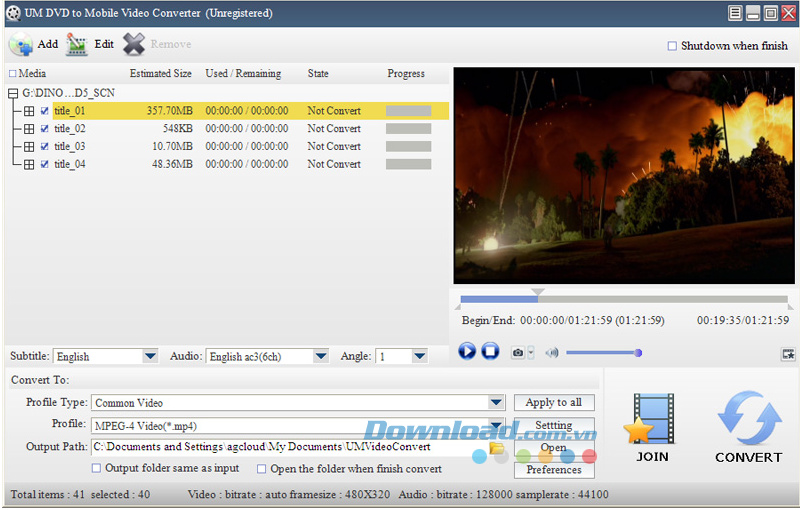This screenshot has width=800, height=510.
Task: Open the Subtitle dropdown
Action: tap(150, 356)
